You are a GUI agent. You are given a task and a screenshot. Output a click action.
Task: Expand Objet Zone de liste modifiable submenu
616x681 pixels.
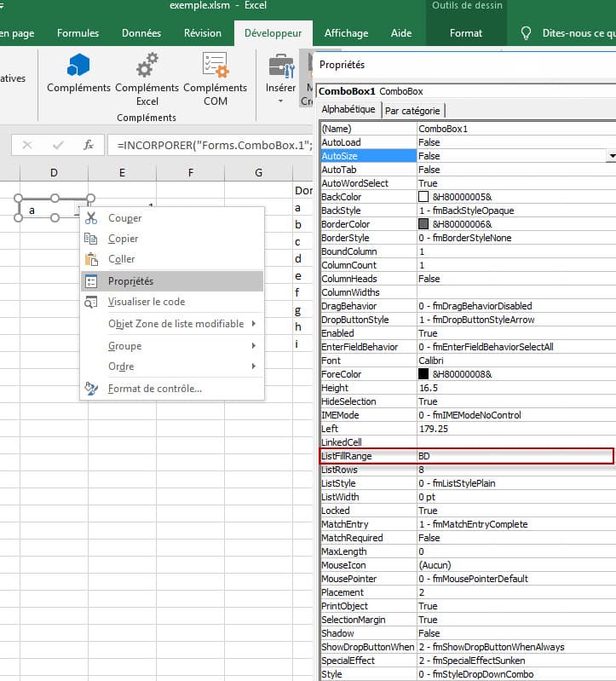click(x=176, y=324)
